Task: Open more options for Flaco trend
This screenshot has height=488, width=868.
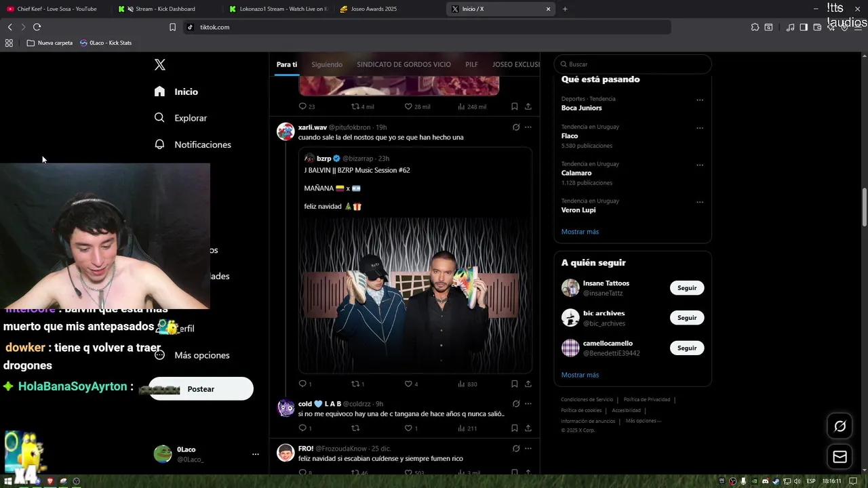Action: tap(700, 128)
